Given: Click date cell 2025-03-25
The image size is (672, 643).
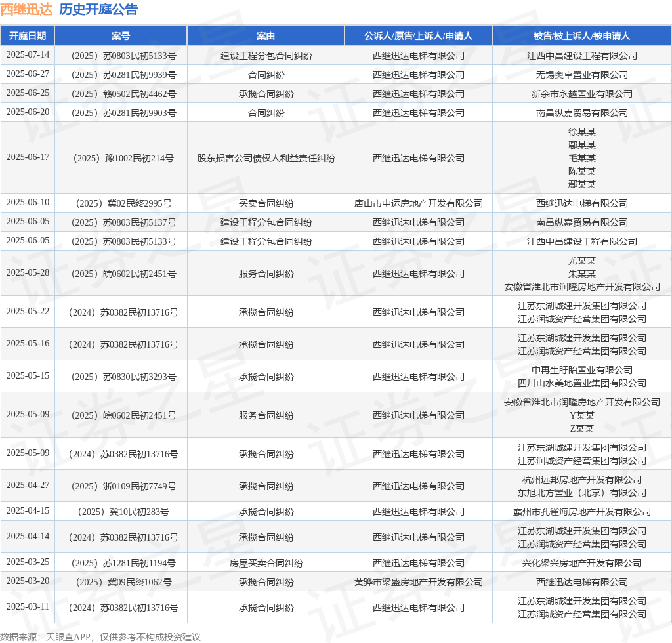Looking at the screenshot, I should pos(28,562).
